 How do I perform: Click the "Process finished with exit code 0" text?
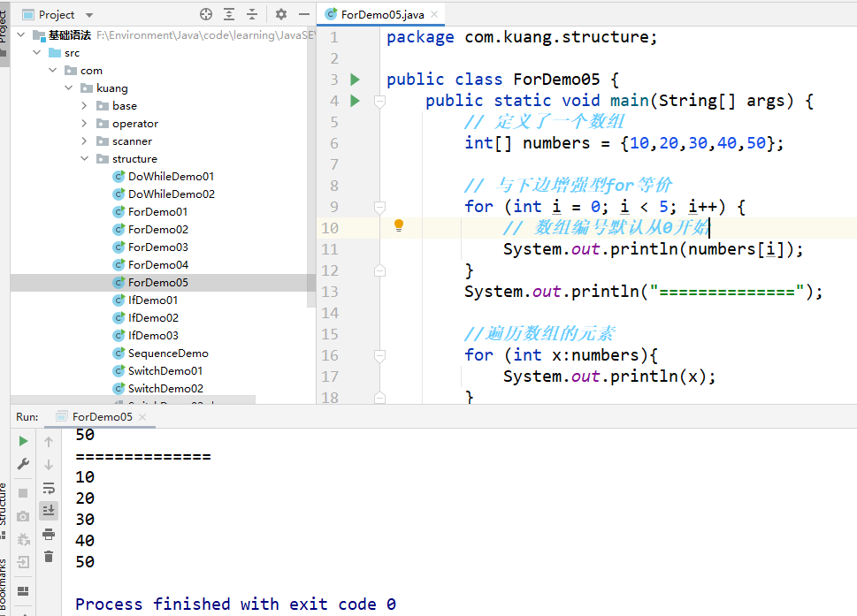(x=235, y=604)
